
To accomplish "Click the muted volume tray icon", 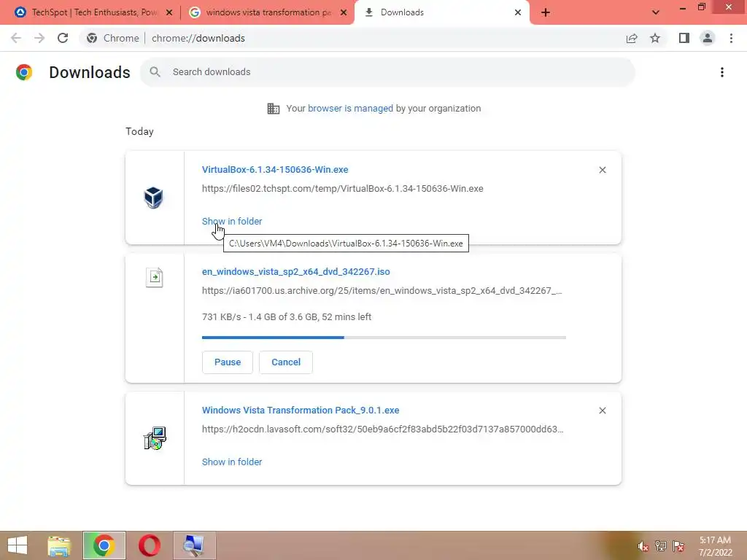I will point(643,546).
